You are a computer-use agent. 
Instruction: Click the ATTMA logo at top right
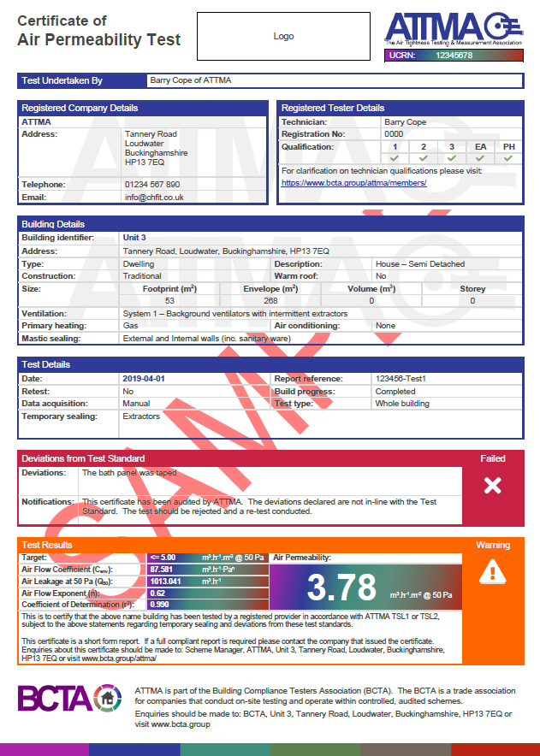(454, 29)
